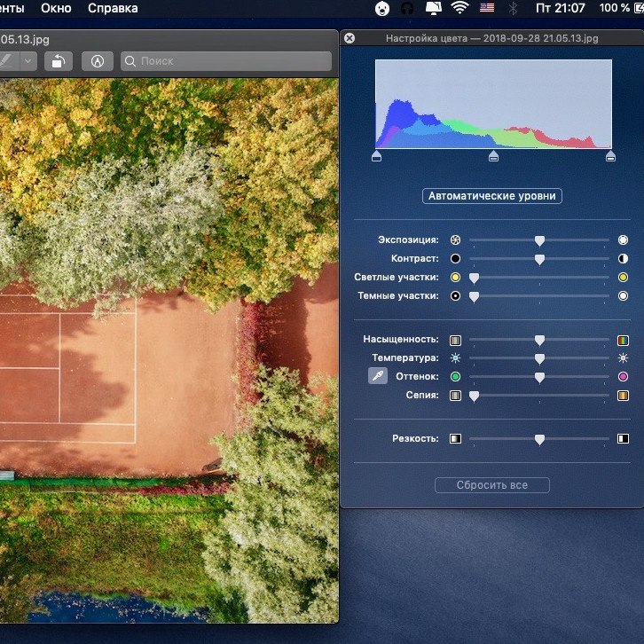Click the Светлые участки slider thumb
The height and width of the screenshot is (644, 644).
click(474, 279)
